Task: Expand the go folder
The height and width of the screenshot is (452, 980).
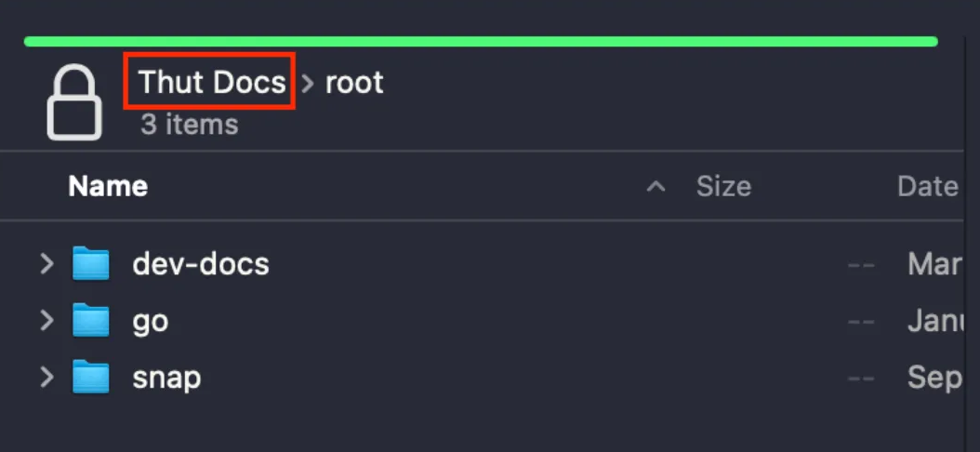Action: (x=46, y=321)
